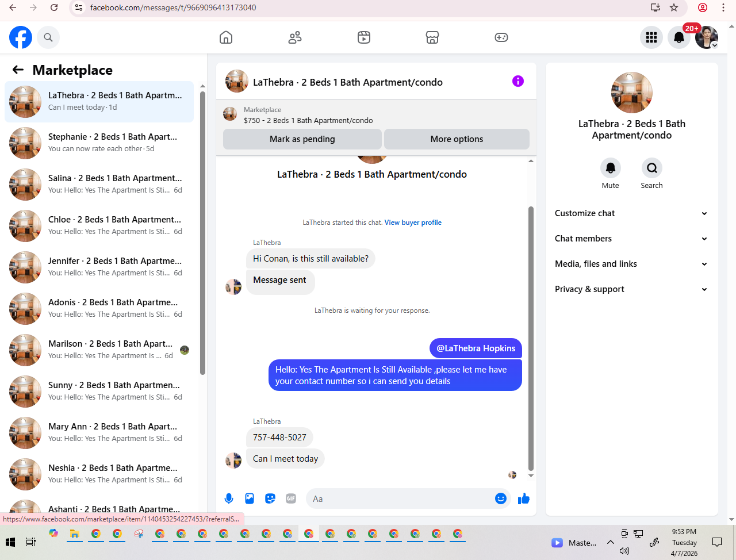Viewport: 736px width, 560px height.
Task: Open the Friends icon in top navigation
Action: pos(295,37)
